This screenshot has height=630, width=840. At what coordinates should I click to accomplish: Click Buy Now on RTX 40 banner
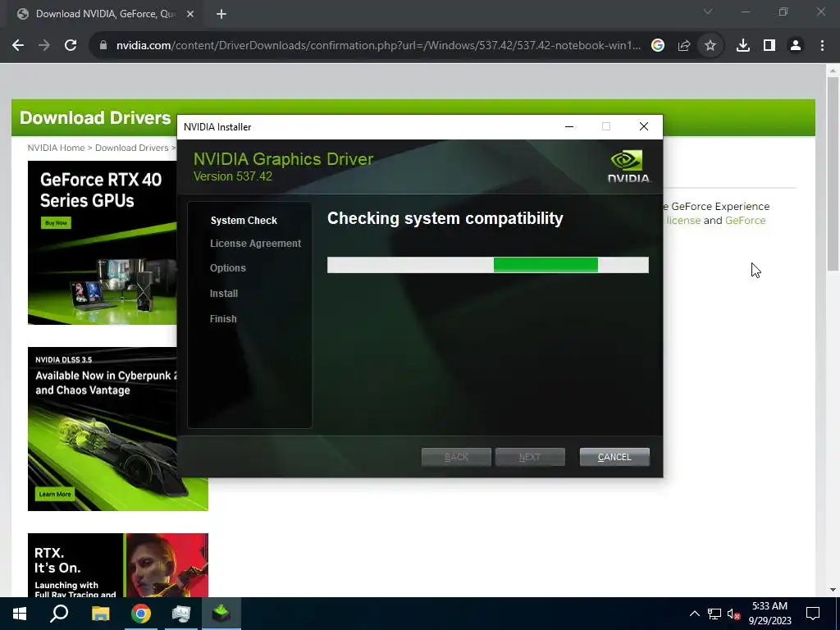click(x=56, y=223)
